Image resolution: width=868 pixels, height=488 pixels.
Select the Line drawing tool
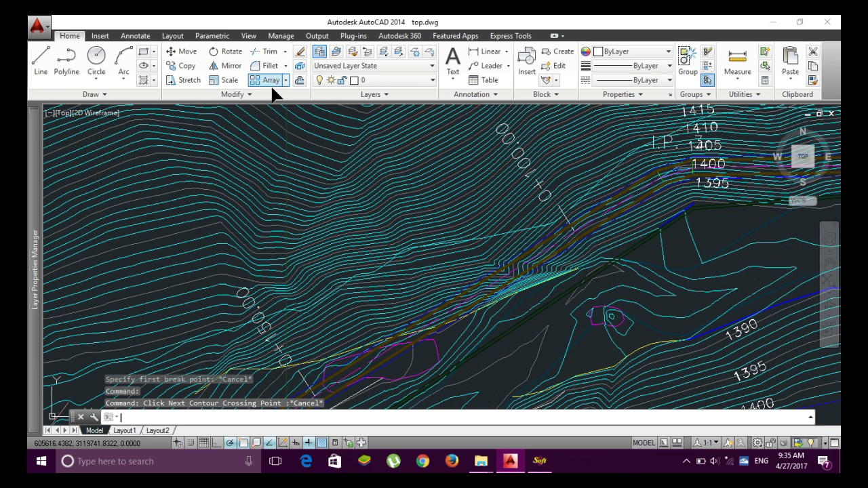click(41, 61)
